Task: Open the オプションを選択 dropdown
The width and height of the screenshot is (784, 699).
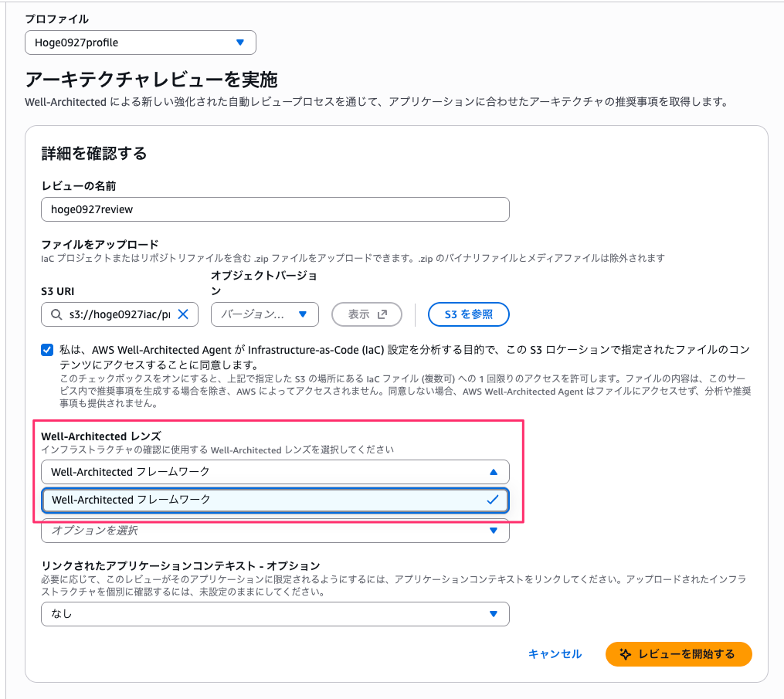Action: point(275,532)
